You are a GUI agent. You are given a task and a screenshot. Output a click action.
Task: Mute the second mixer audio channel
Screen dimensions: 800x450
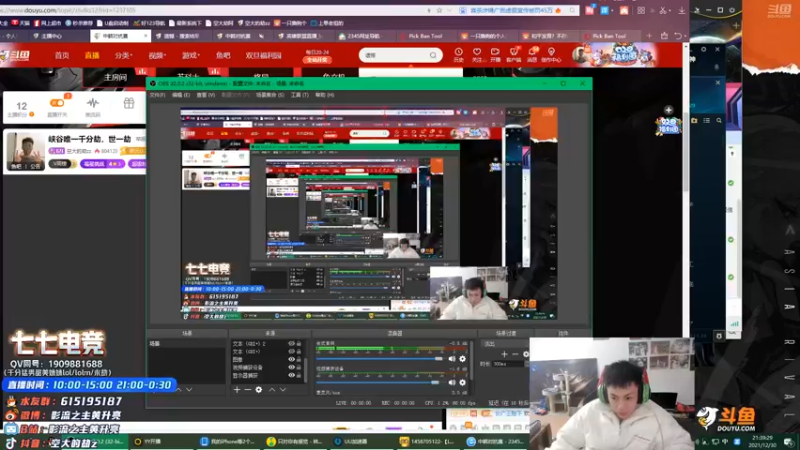(x=452, y=383)
